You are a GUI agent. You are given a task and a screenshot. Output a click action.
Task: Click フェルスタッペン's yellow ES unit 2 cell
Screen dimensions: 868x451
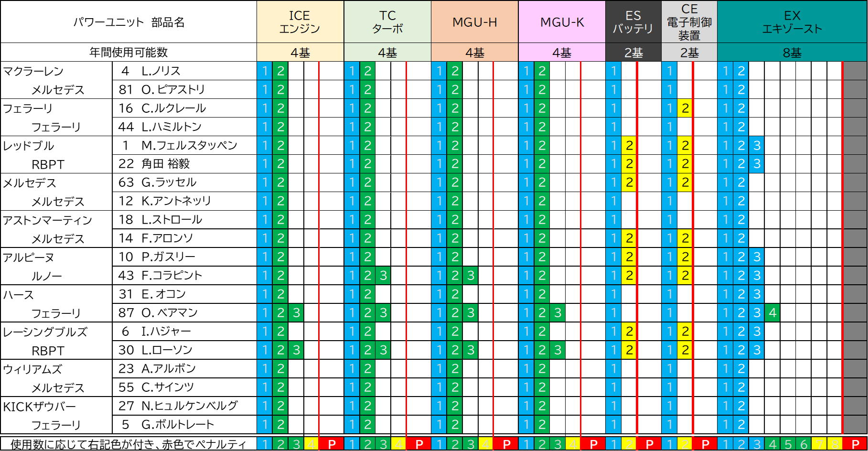[x=629, y=145]
